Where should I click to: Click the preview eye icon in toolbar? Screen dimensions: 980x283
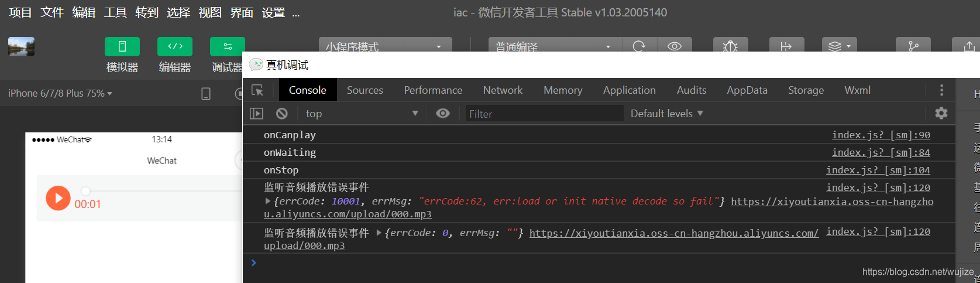(x=675, y=46)
